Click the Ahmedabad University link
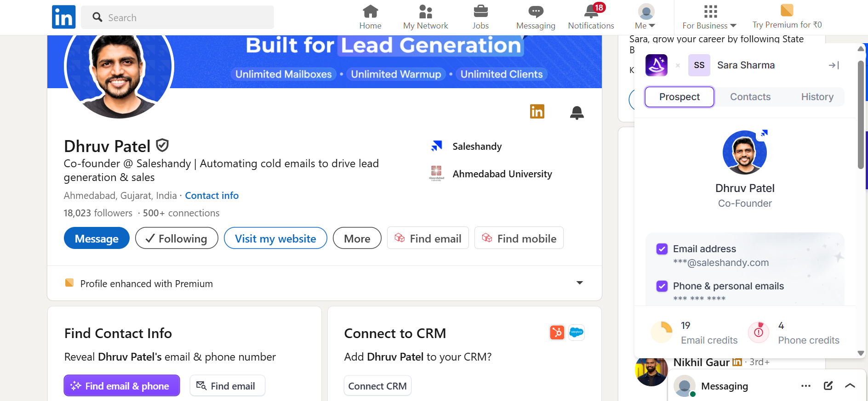 [x=502, y=174]
